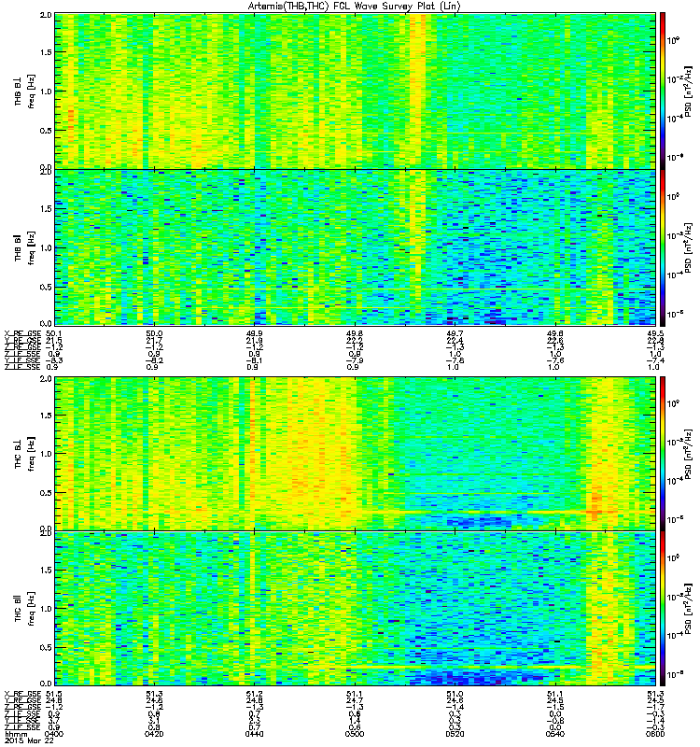Click the 1.0 frequency tick on the THB B∥ panel
The width and height of the screenshot is (700, 747).
[46, 247]
